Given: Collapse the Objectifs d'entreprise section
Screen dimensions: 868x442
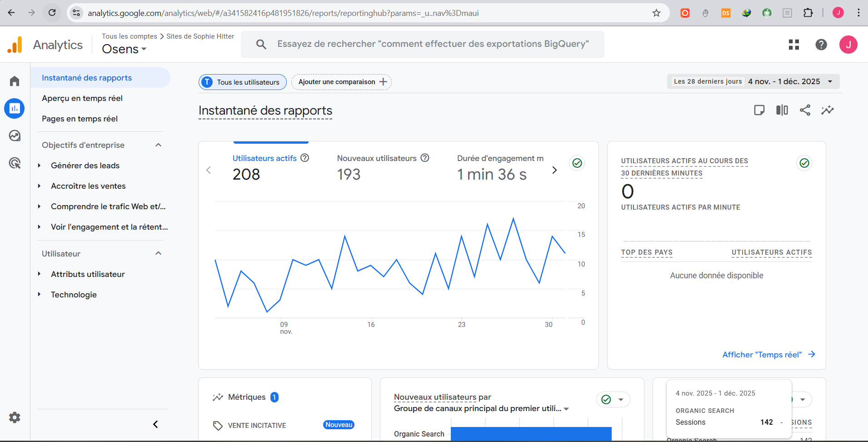Looking at the screenshot, I should pos(158,145).
